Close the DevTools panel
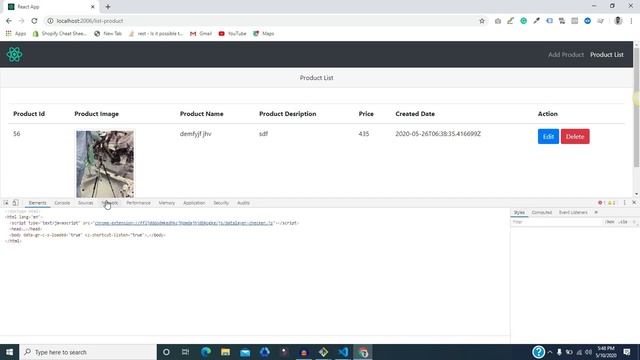 coord(634,203)
